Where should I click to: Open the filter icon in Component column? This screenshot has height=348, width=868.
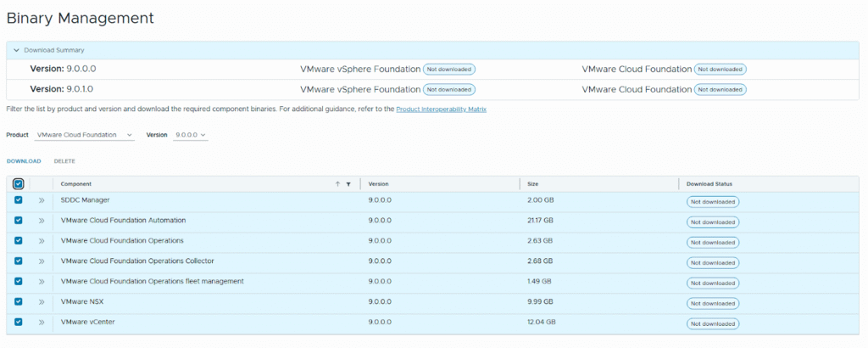pos(348,183)
